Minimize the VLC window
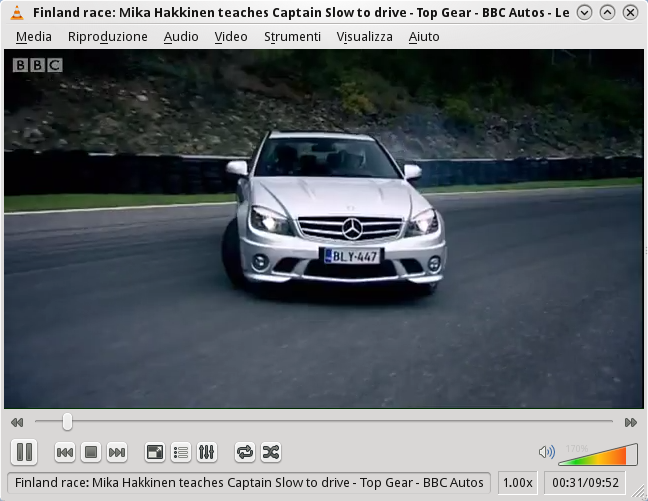 coord(584,13)
